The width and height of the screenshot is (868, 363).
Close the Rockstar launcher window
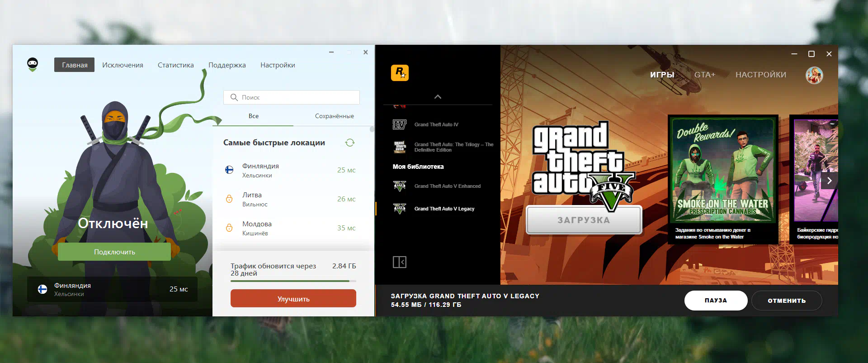(829, 54)
